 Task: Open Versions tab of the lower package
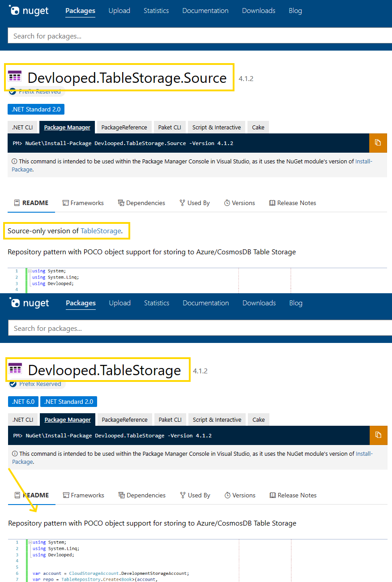pyautogui.click(x=240, y=495)
